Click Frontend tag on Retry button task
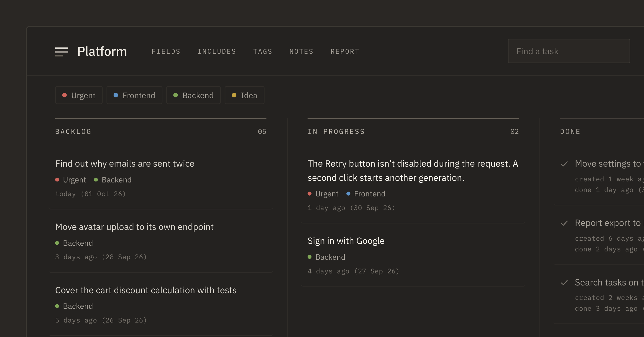 coord(366,194)
